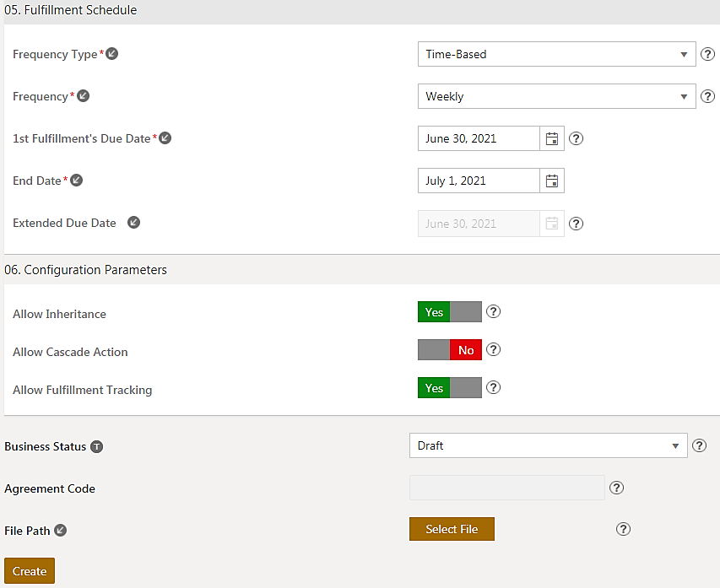This screenshot has height=588, width=720.
Task: Click help icon beside Frequency dropdown
Action: pos(708,96)
